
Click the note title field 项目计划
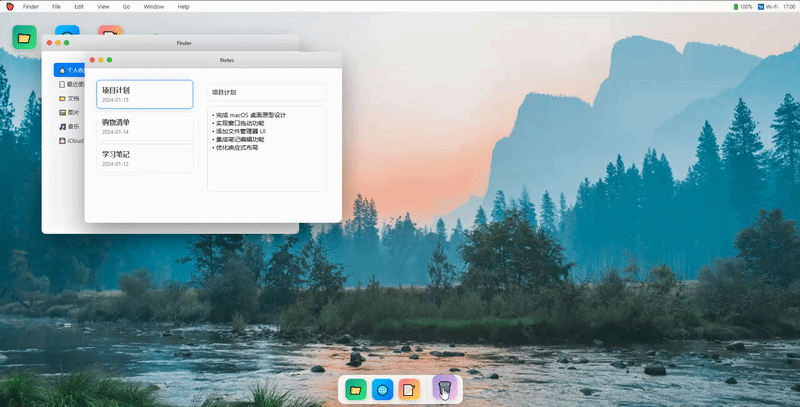point(266,92)
